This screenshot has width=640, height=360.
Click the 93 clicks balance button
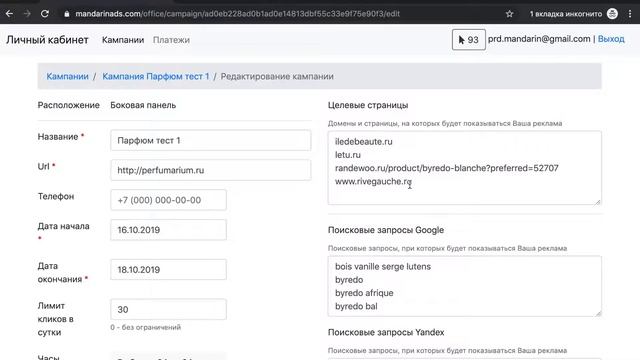coord(469,40)
